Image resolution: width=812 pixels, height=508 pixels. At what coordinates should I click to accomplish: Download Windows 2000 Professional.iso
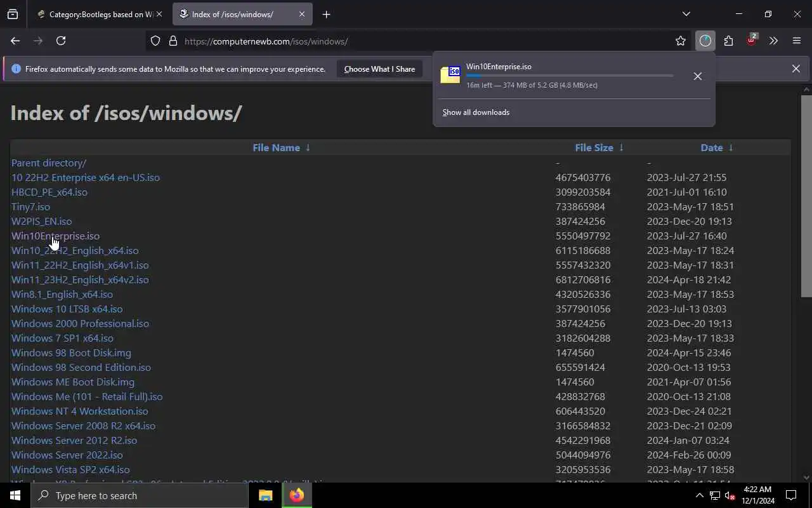[80, 324]
